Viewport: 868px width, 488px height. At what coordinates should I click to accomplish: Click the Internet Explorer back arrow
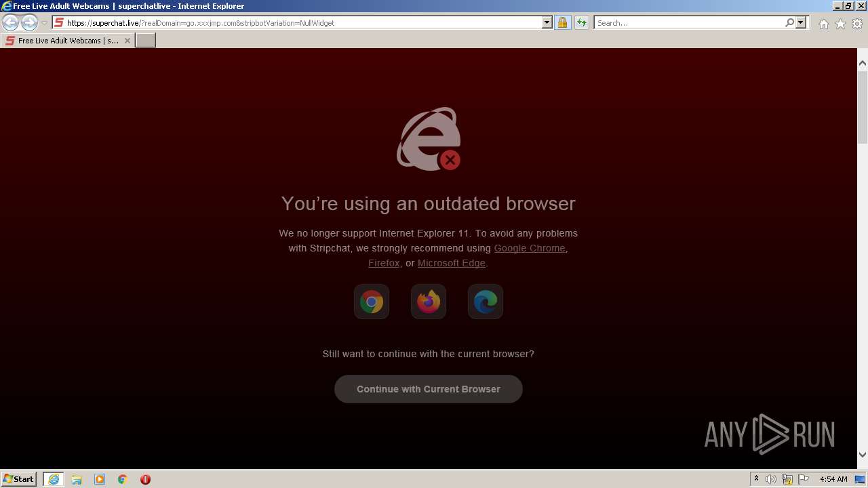(11, 22)
